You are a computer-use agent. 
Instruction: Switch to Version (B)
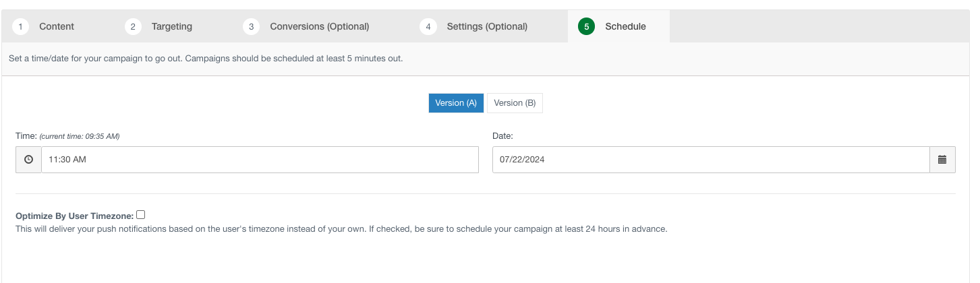[515, 103]
